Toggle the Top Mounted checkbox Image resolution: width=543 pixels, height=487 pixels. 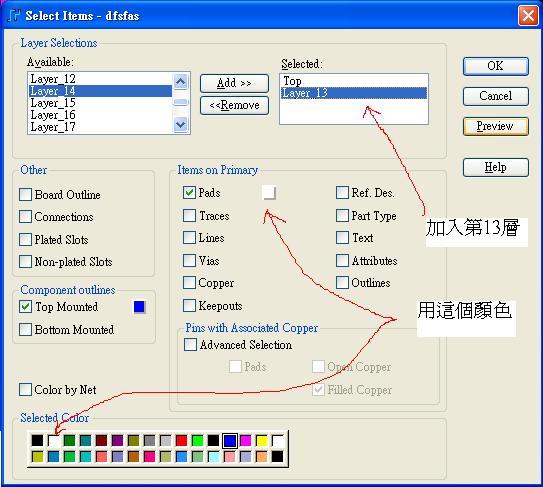25,307
